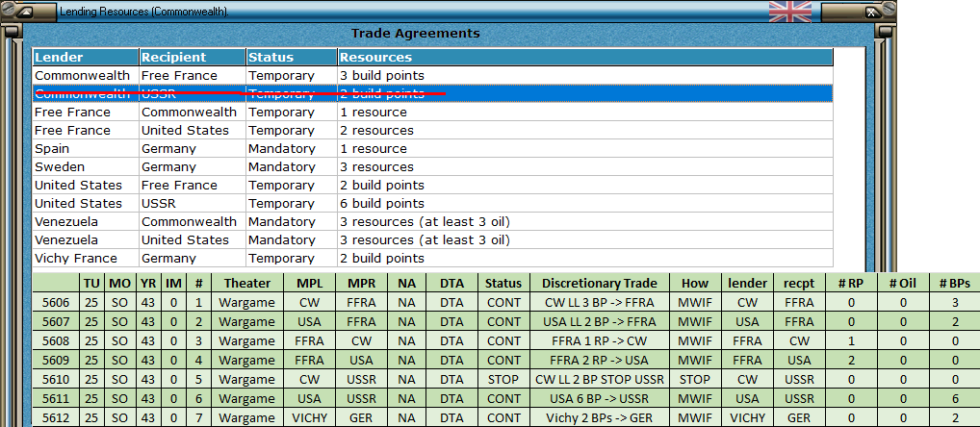980x427 pixels.
Task: Click the Status column header in Trade Agreements
Action: (x=292, y=58)
